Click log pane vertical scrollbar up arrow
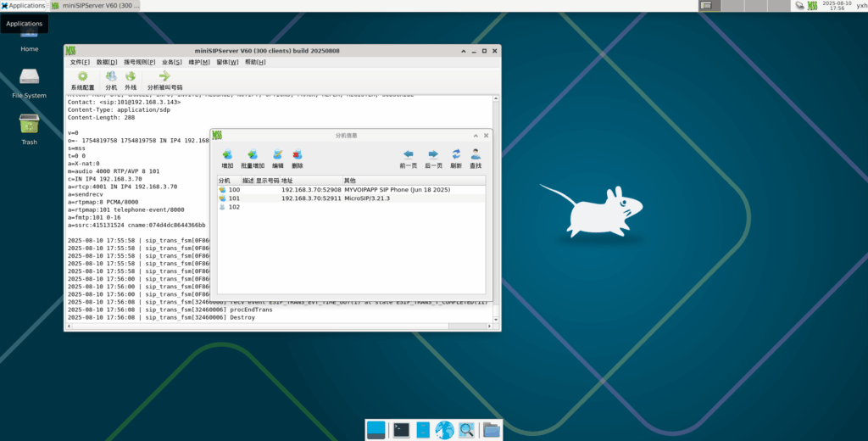 (496, 98)
